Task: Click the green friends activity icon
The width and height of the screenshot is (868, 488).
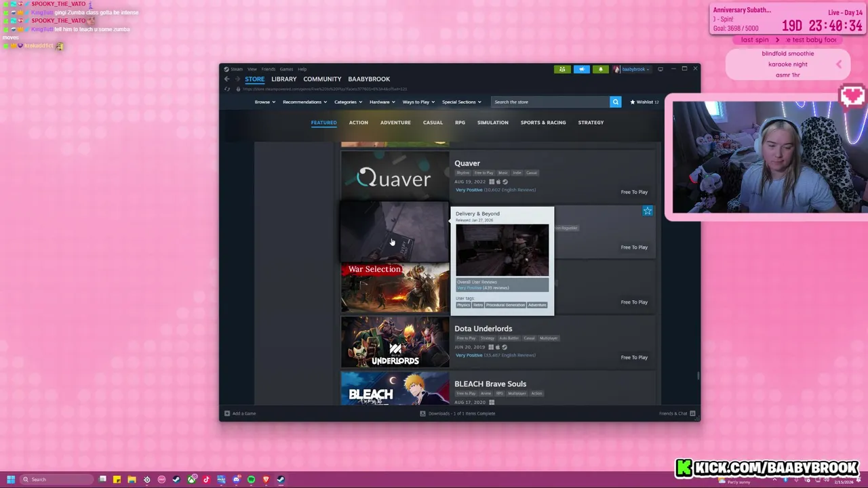Action: (562, 69)
